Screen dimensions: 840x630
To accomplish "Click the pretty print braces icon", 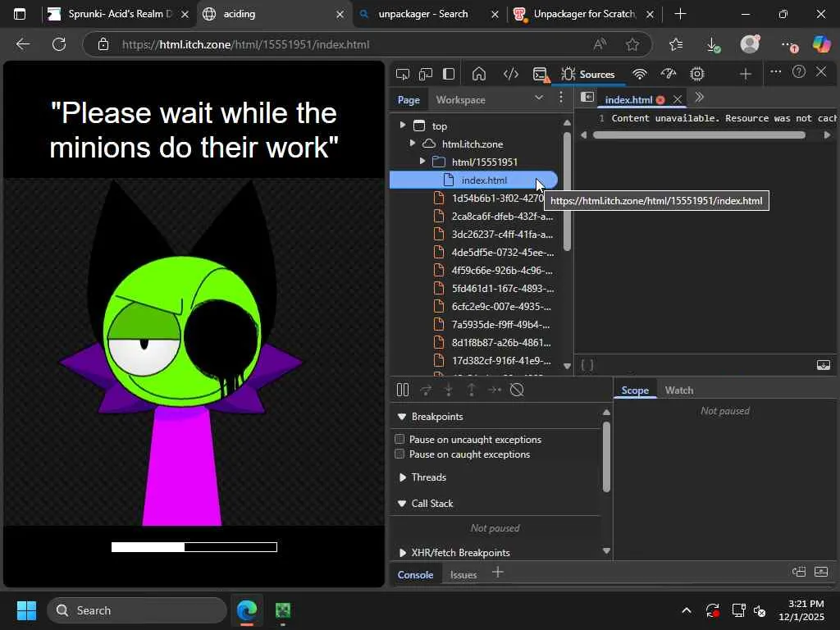I will tap(587, 365).
